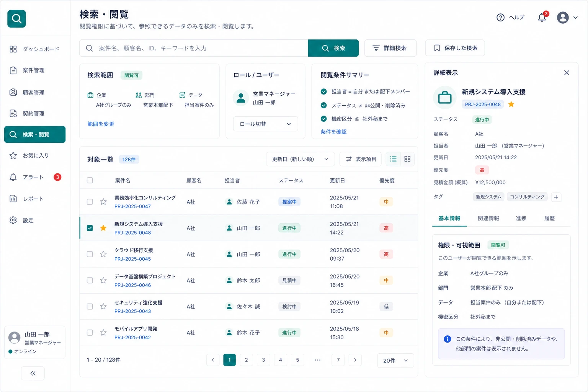Switch to grid view layout

pos(407,159)
